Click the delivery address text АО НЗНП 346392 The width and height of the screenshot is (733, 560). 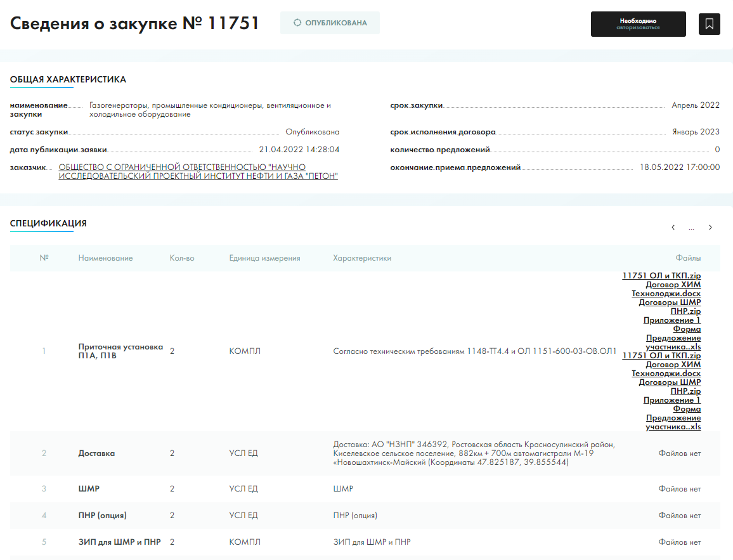tap(474, 453)
